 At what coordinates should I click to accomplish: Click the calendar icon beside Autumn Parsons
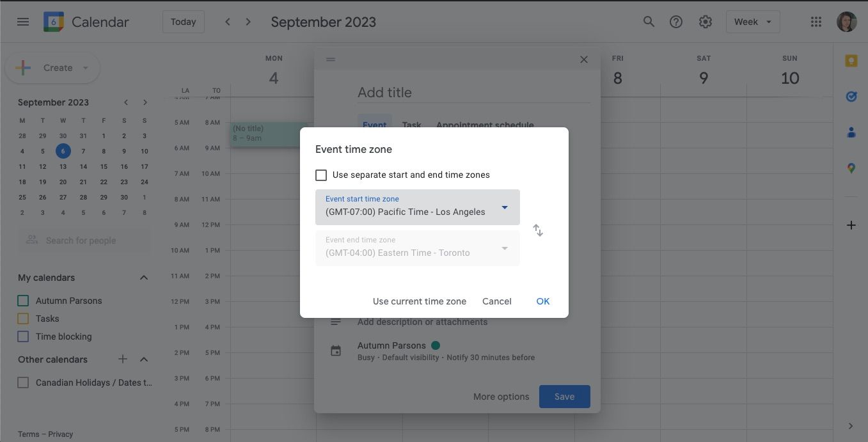click(336, 351)
